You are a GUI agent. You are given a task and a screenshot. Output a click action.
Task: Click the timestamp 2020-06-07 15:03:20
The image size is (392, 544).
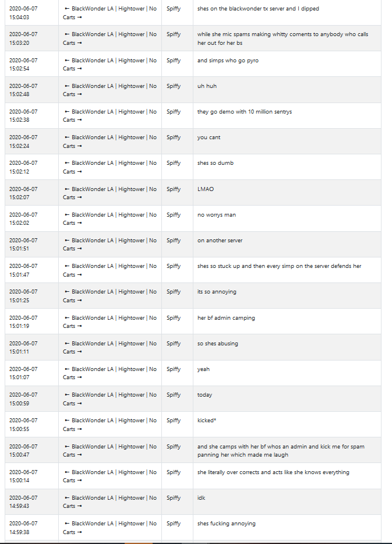point(23,38)
